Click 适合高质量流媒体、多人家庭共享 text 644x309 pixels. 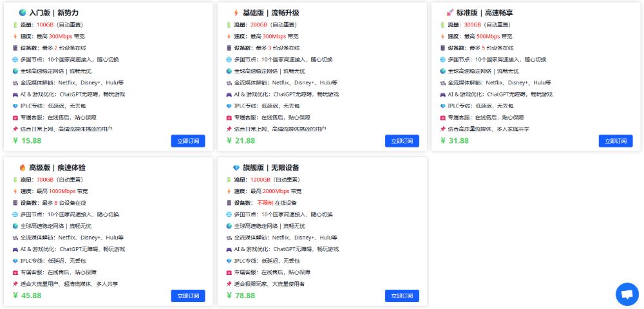(x=489, y=129)
